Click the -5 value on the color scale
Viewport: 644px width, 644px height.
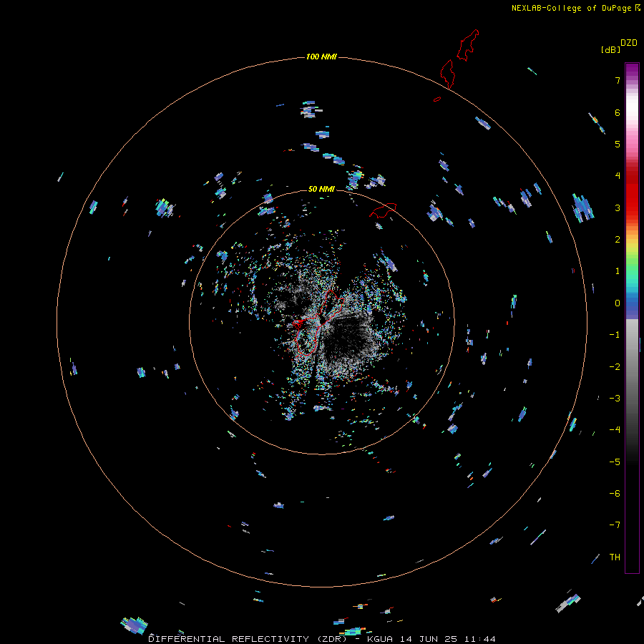[615, 462]
